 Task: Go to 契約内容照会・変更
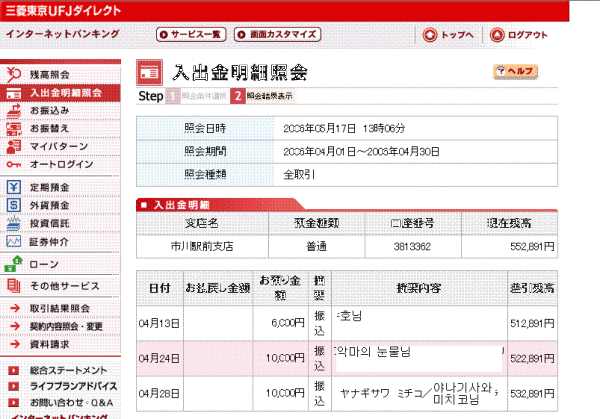click(65, 326)
